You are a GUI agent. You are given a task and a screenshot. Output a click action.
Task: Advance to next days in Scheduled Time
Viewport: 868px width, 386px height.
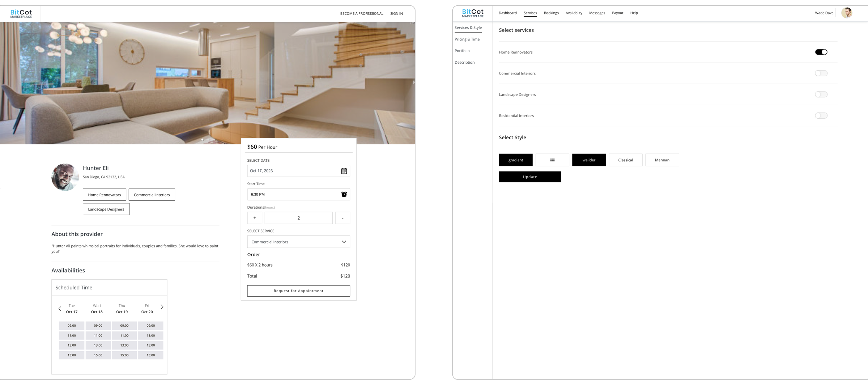(x=162, y=307)
